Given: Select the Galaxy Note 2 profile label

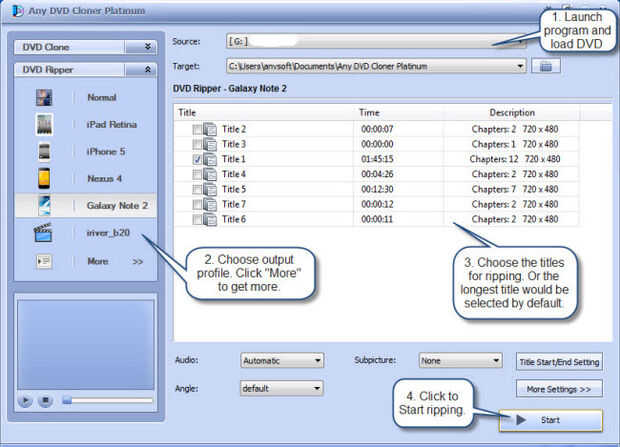Looking at the screenshot, I should click(x=117, y=206).
